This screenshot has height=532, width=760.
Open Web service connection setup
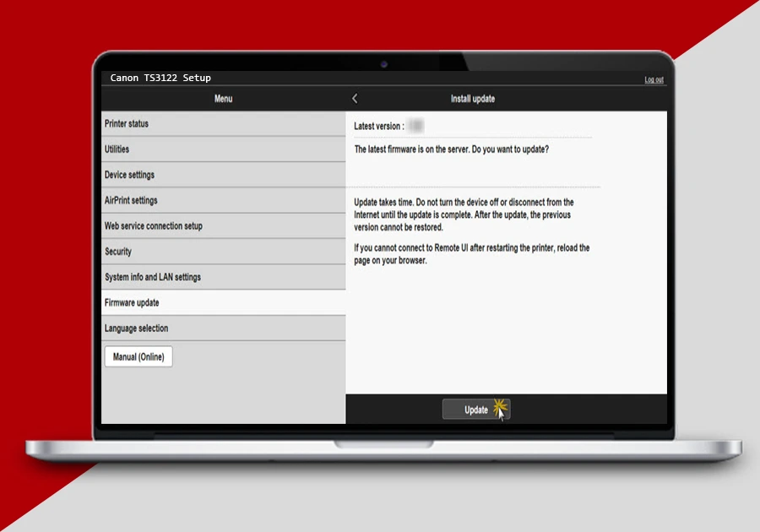(x=224, y=225)
